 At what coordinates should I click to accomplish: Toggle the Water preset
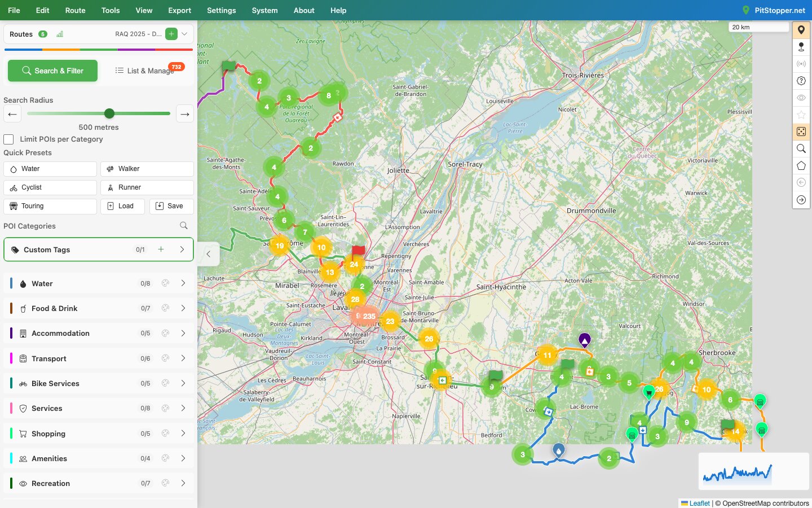[50, 169]
